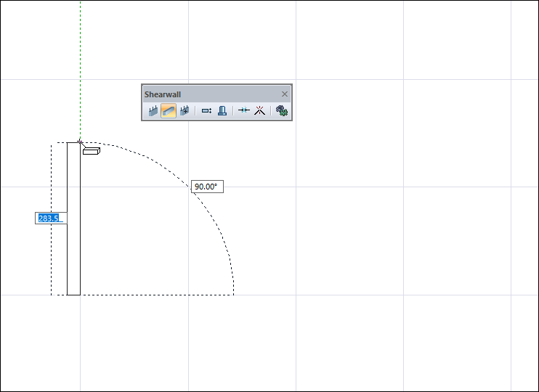Open shearwall settings with gears icon
Image resolution: width=539 pixels, height=392 pixels.
[x=281, y=111]
